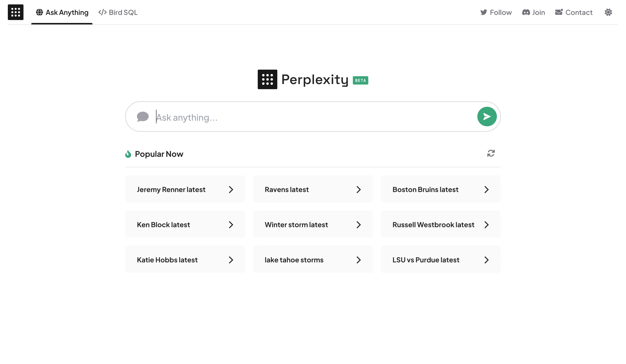Image resolution: width=626 pixels, height=364 pixels.
Task: Click Lake Tahoe storms topic
Action: (x=313, y=260)
